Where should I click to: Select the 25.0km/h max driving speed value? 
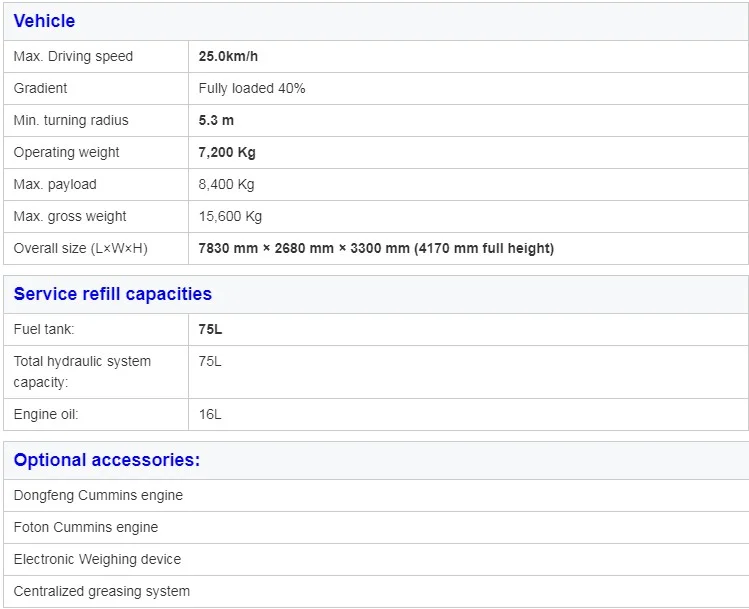pyautogui.click(x=234, y=57)
